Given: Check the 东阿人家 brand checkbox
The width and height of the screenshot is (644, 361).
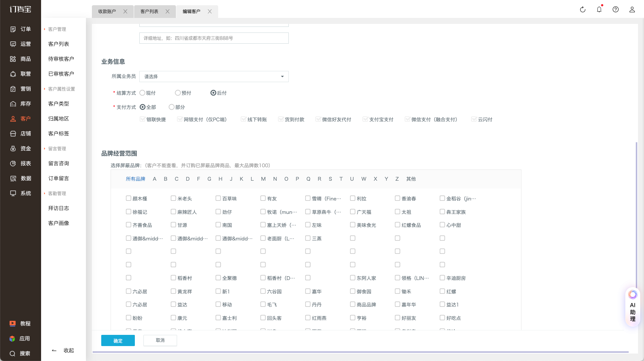Looking at the screenshot, I should click(353, 278).
